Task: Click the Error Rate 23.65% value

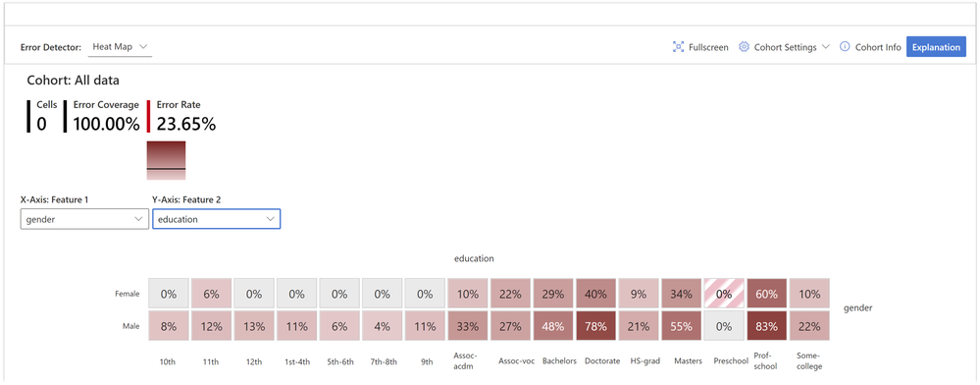Action: (x=185, y=124)
